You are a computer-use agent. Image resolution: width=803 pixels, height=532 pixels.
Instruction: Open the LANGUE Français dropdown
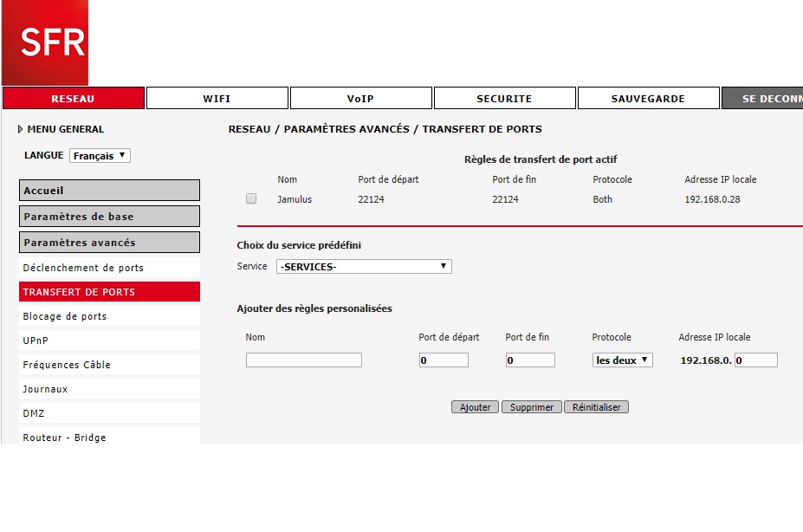pos(100,156)
